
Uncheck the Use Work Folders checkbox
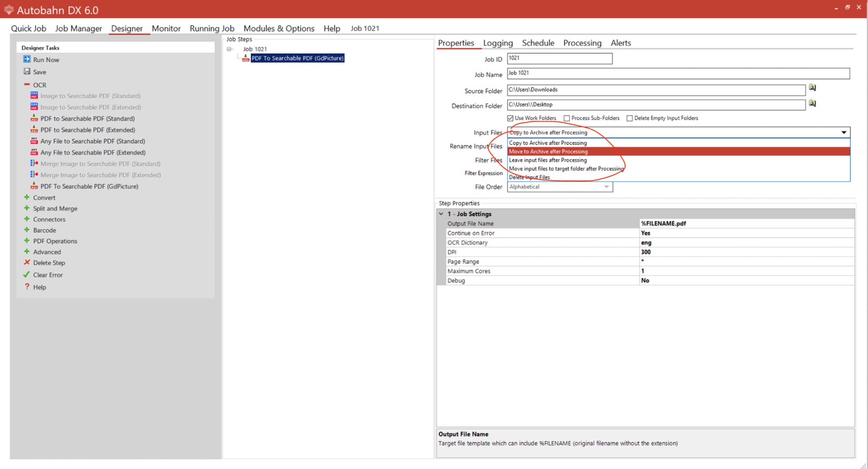510,118
